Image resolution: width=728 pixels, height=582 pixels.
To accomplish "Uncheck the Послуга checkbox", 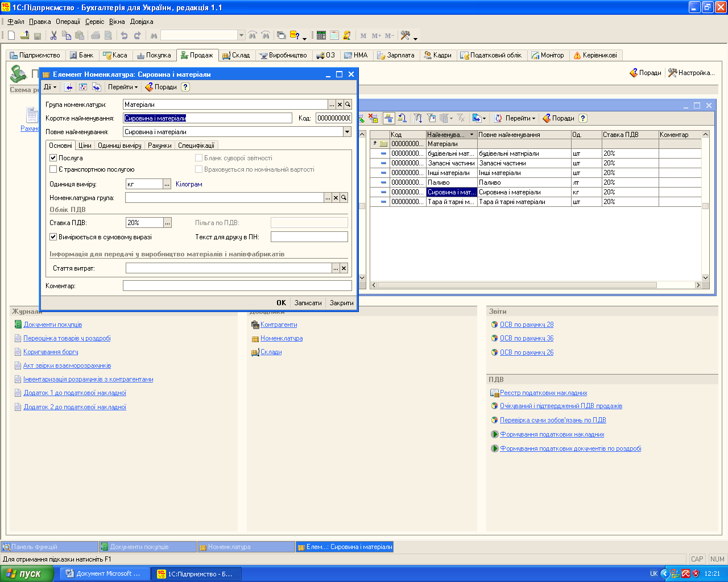I will pyautogui.click(x=53, y=158).
